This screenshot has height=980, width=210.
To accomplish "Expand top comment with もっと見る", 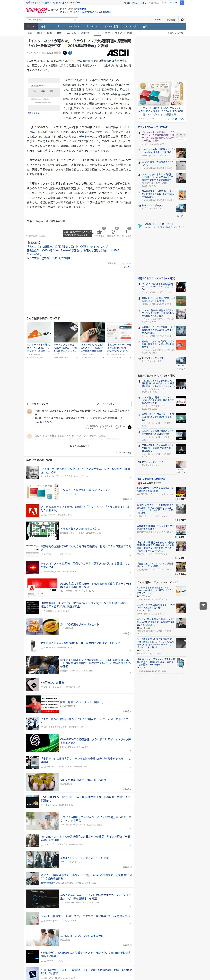I will pyautogui.click(x=46, y=422).
